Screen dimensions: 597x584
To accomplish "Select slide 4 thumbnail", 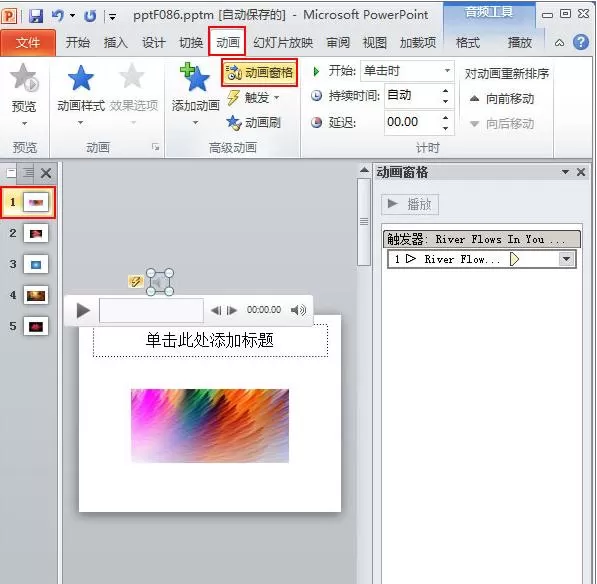I will coord(35,295).
